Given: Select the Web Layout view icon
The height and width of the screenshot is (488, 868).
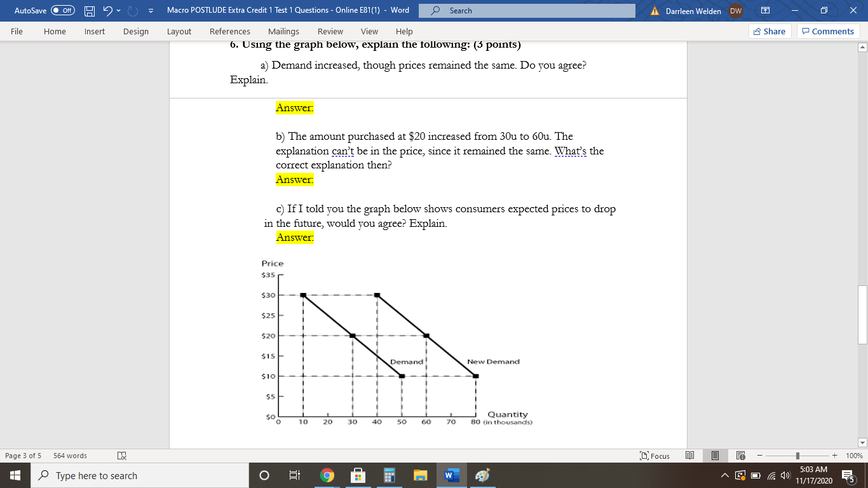Looking at the screenshot, I should (x=740, y=456).
